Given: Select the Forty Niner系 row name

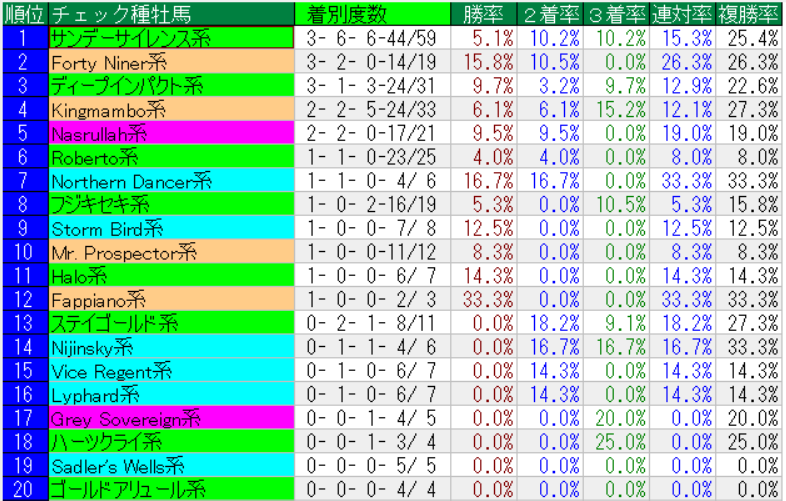Looking at the screenshot, I should [171, 62].
